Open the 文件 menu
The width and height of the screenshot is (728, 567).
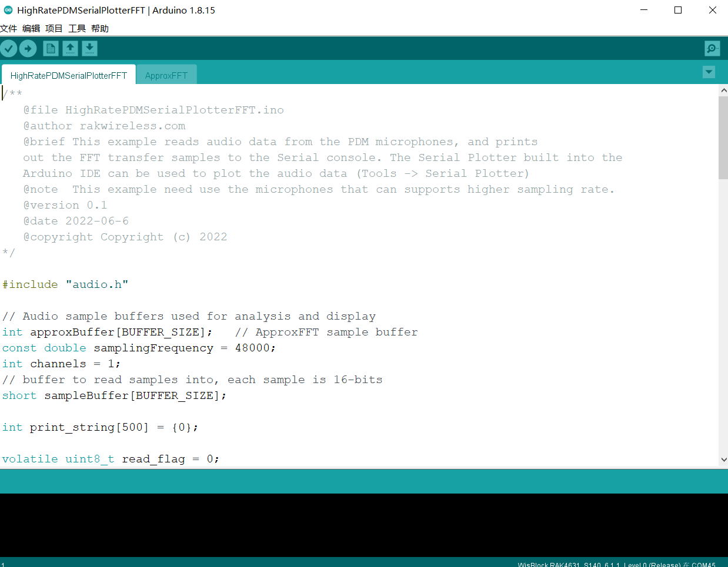pyautogui.click(x=9, y=28)
